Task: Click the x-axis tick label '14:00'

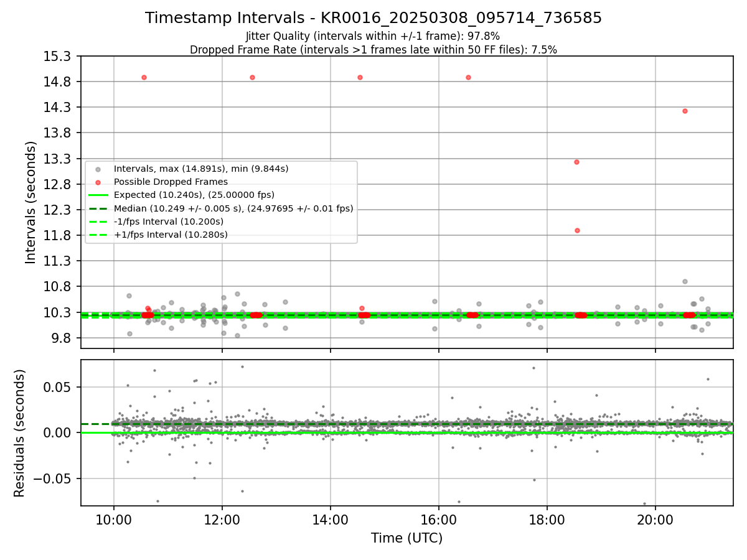Action: 331,520
